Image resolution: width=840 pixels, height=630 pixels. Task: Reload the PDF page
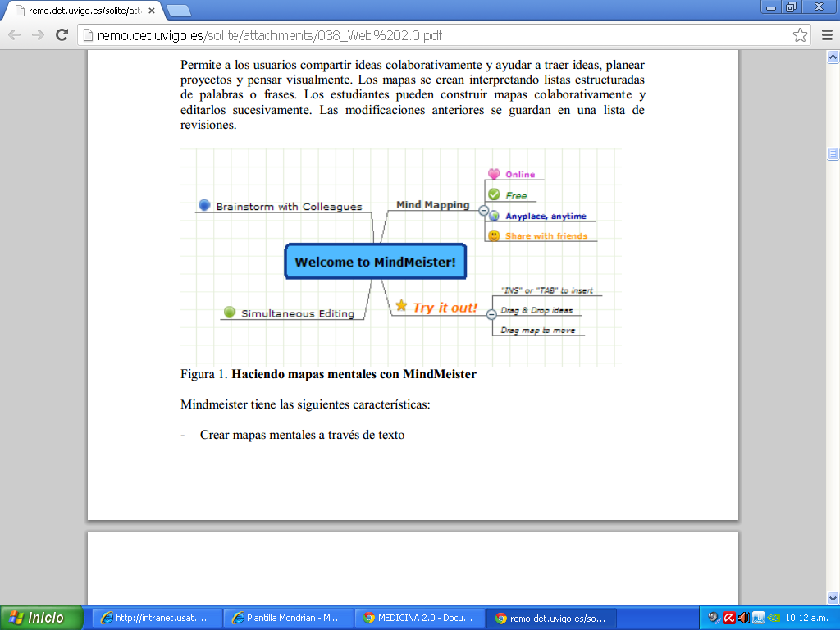62,35
